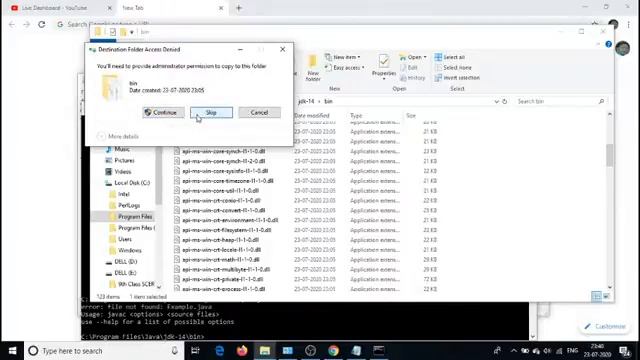Viewport: 640px width, 360px height.
Task: Click the Explorer help question mark icon
Action: click(x=609, y=44)
